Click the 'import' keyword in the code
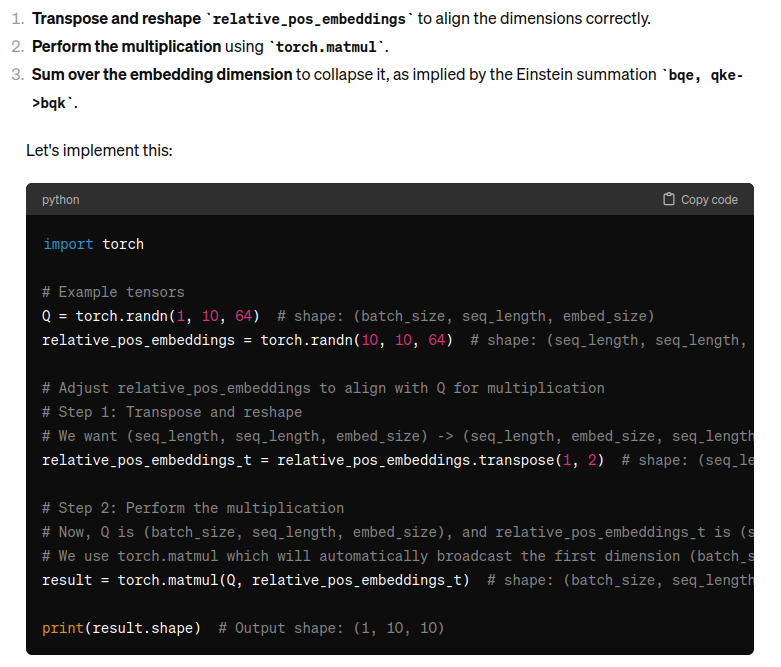Viewport: 781px width, 667px height. click(x=68, y=244)
